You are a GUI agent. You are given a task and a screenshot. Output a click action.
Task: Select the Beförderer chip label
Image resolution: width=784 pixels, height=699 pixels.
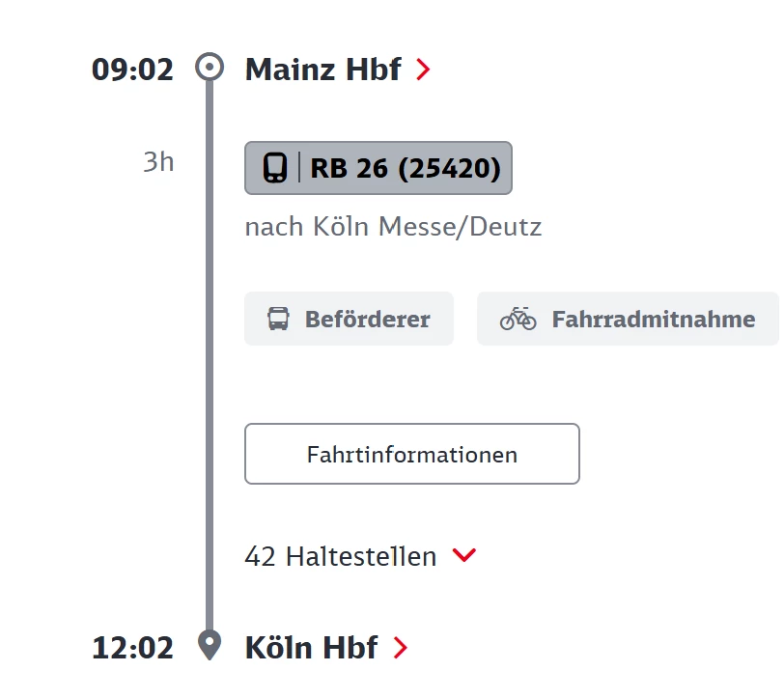click(x=367, y=319)
